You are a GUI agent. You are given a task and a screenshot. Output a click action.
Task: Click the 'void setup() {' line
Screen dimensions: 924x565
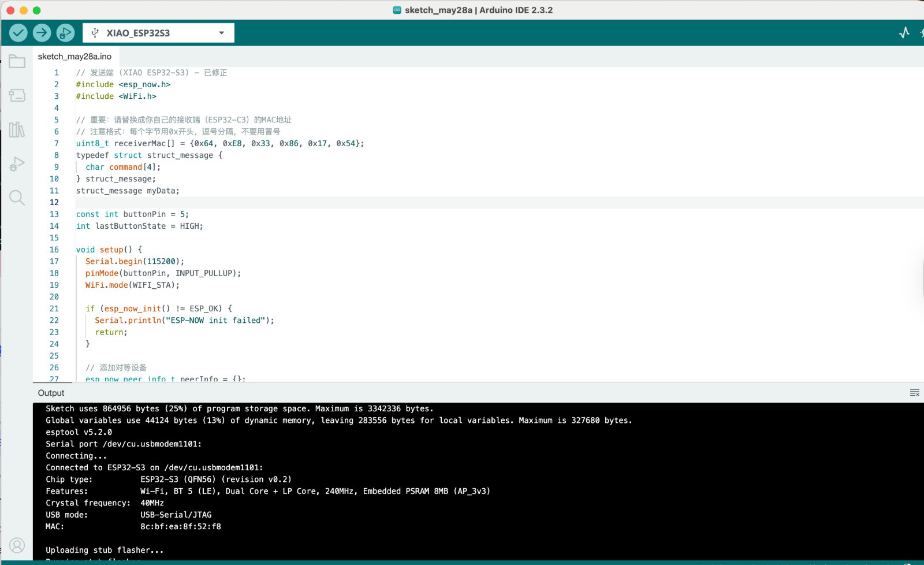click(109, 250)
